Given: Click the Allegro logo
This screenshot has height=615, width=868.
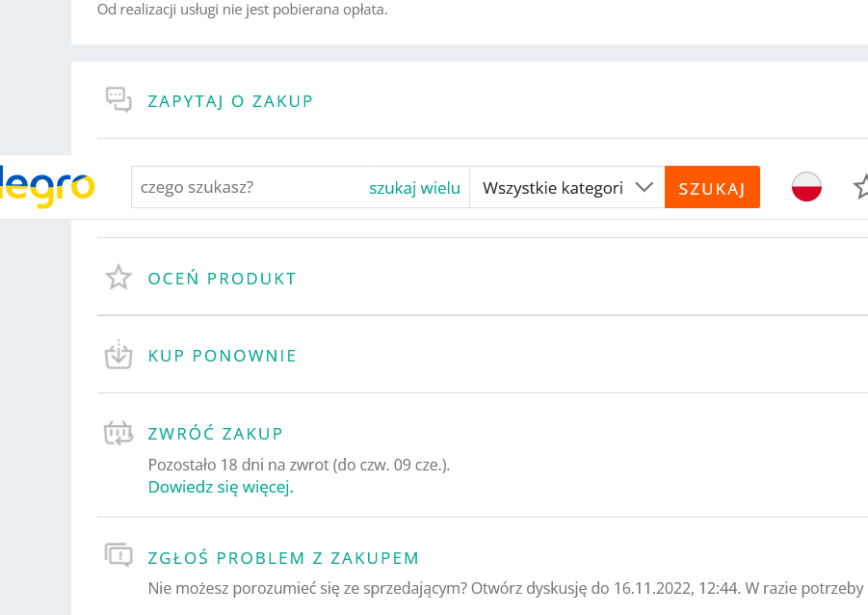Looking at the screenshot, I should [48, 187].
